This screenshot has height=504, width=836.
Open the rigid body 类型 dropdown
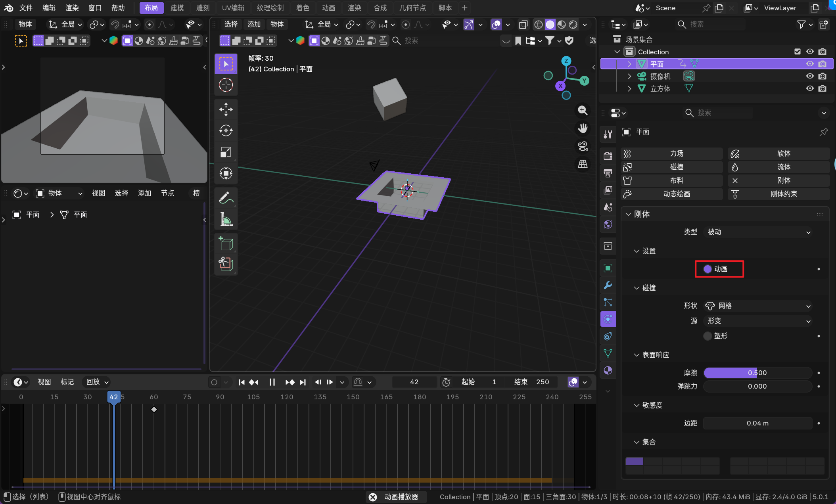coord(758,232)
